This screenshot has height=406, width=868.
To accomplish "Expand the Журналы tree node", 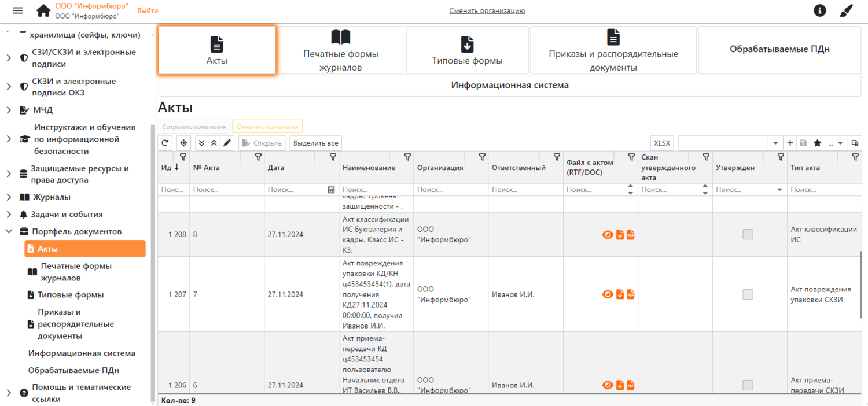I will tap(9, 197).
